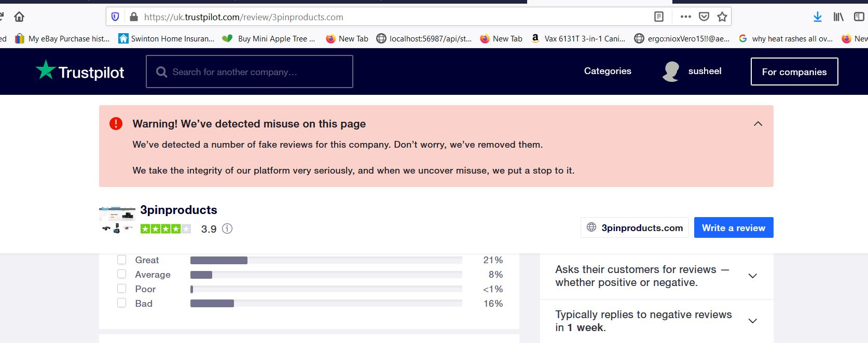Expand 'Asks their customers for reviews' section
Viewport: 868px width, 343px height.
[x=752, y=276]
